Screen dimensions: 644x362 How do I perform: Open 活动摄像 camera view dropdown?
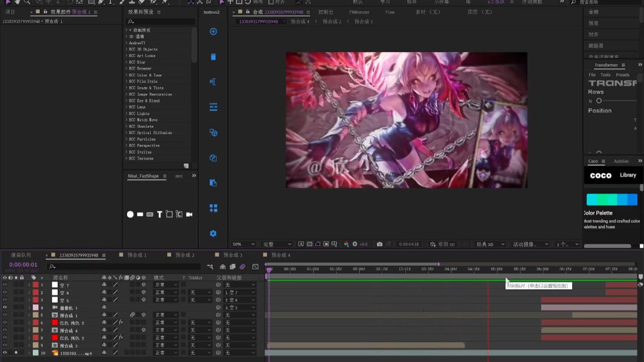point(531,244)
